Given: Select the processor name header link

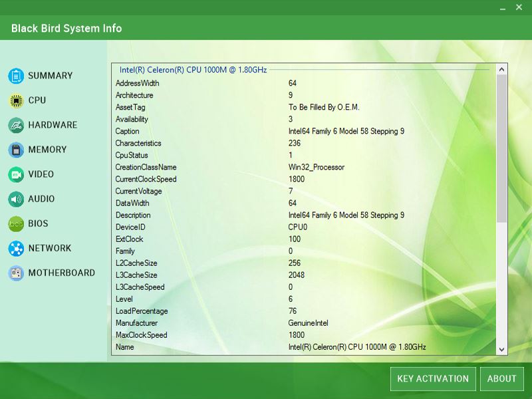Looking at the screenshot, I should [193, 68].
